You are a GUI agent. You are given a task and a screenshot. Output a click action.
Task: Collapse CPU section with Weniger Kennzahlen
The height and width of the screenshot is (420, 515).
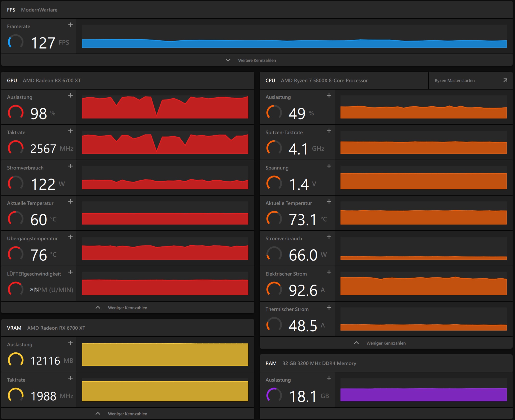point(386,343)
